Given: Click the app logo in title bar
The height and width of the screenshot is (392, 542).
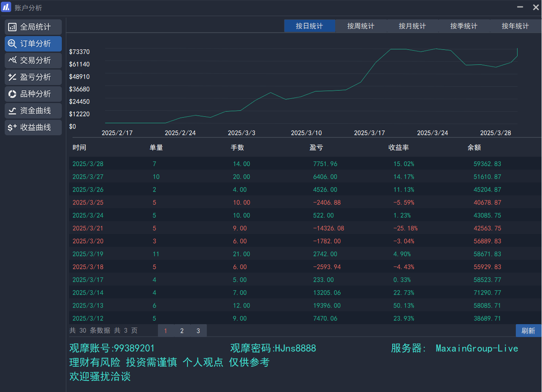Looking at the screenshot, I should pyautogui.click(x=6, y=7).
